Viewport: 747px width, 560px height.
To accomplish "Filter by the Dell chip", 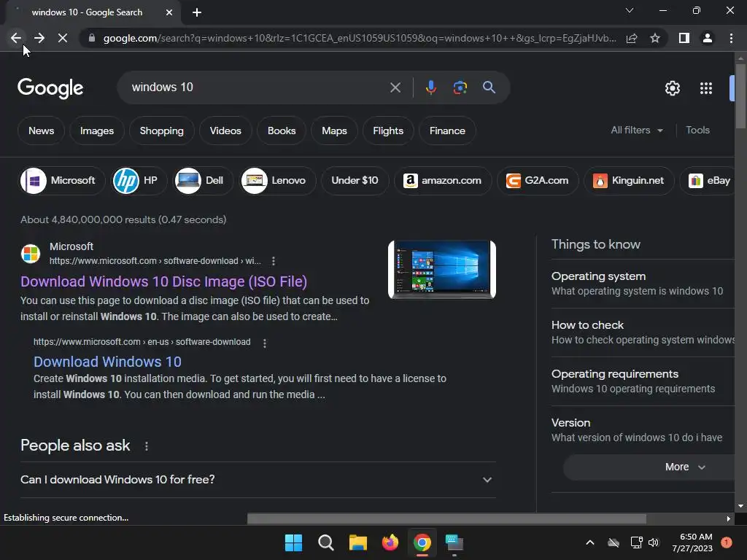I will (203, 181).
